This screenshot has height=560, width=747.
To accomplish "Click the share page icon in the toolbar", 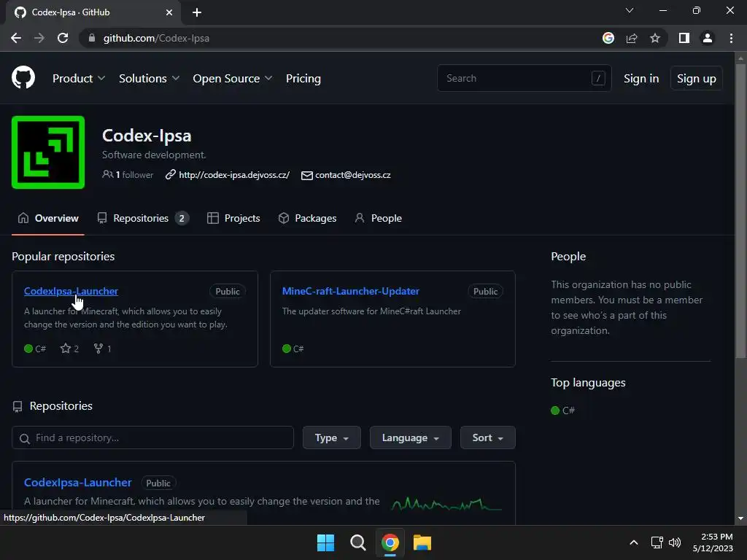I will (632, 38).
